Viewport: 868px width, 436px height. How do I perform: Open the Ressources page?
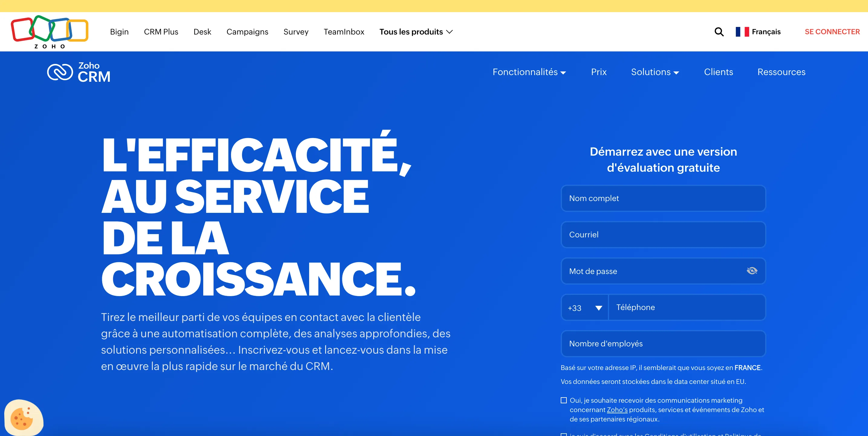pyautogui.click(x=782, y=72)
